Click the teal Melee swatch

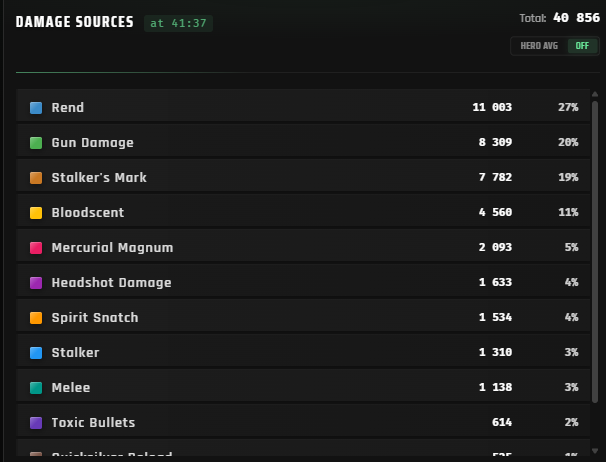36,388
